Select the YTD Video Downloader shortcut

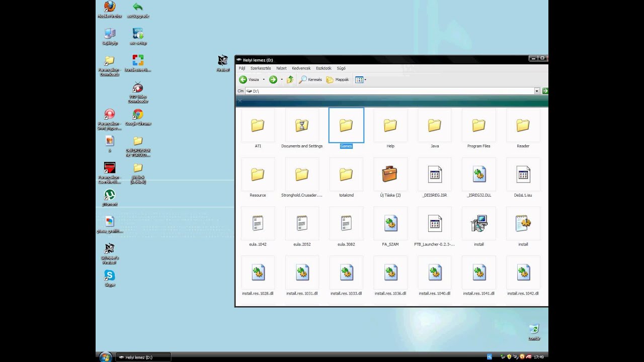pyautogui.click(x=138, y=93)
